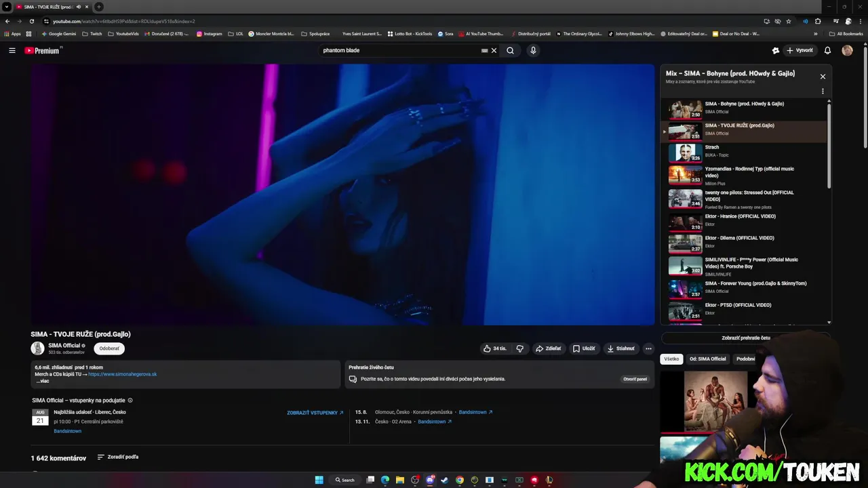Open the YouTube guide hamburger menu
868x488 pixels.
click(x=12, y=50)
